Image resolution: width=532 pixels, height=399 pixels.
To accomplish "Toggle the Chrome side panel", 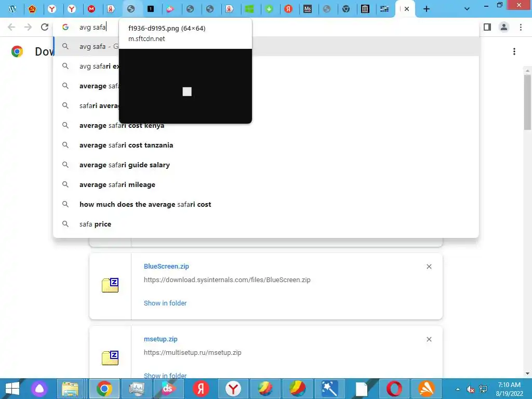I will tap(487, 27).
